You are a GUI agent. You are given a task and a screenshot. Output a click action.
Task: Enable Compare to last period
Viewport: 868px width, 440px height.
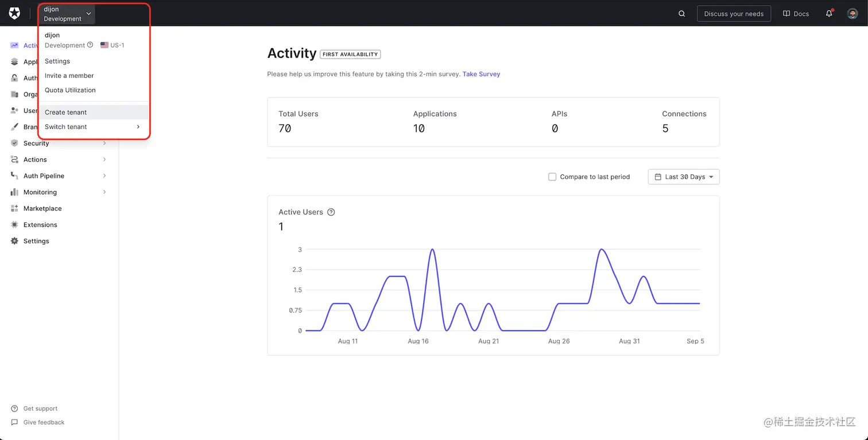(x=552, y=177)
